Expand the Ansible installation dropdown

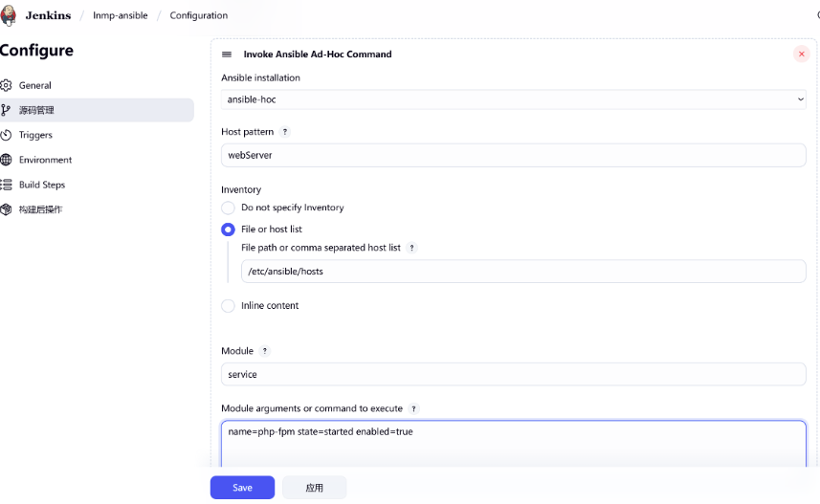click(x=514, y=99)
